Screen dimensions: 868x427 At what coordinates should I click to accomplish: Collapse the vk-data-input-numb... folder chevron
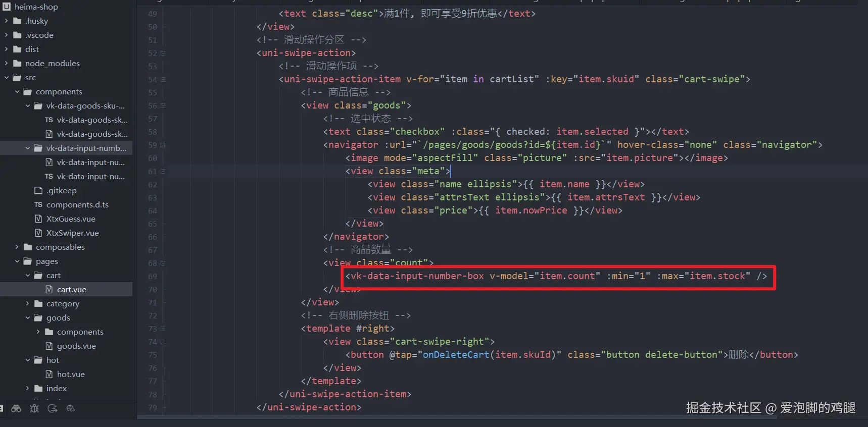coord(27,148)
